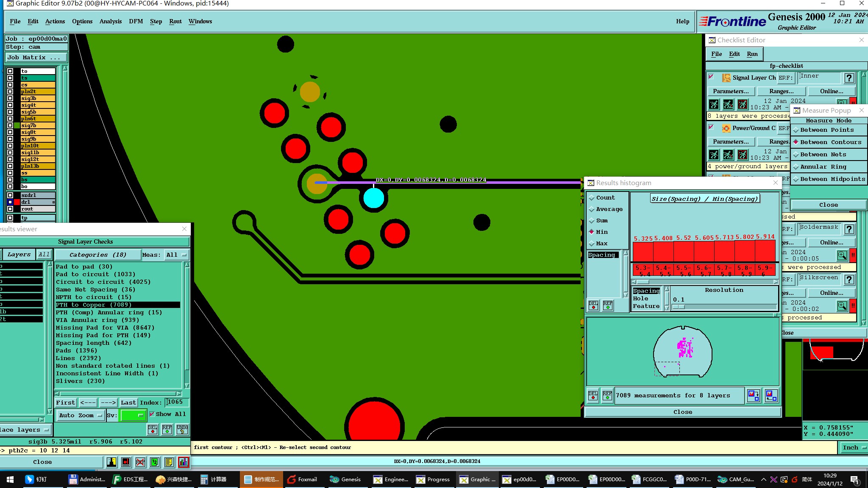Open the histogram icon in results viewer

[x=183, y=462]
